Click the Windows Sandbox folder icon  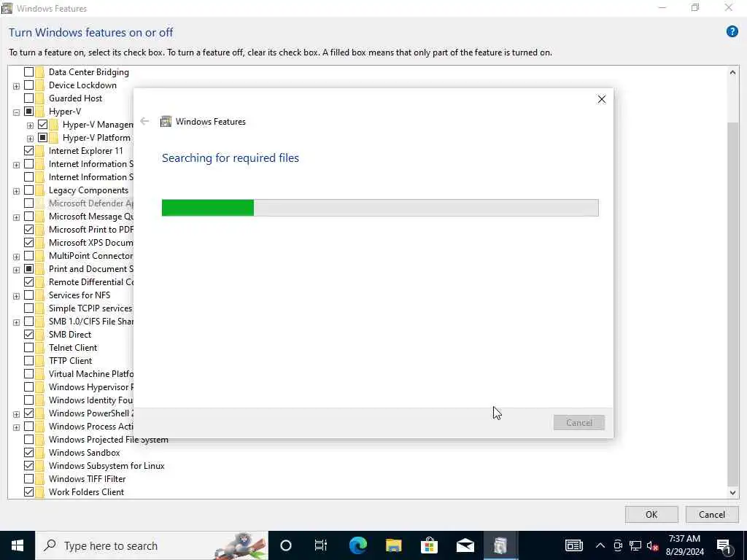pos(39,452)
